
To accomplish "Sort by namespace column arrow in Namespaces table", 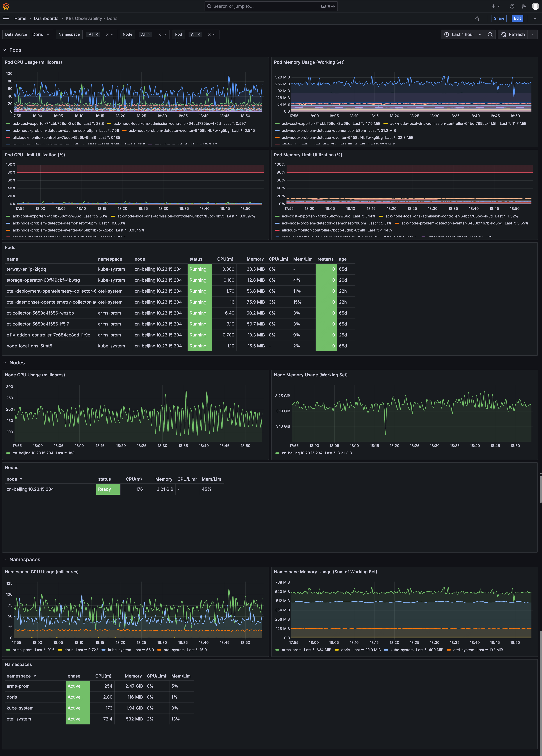I will coord(35,676).
